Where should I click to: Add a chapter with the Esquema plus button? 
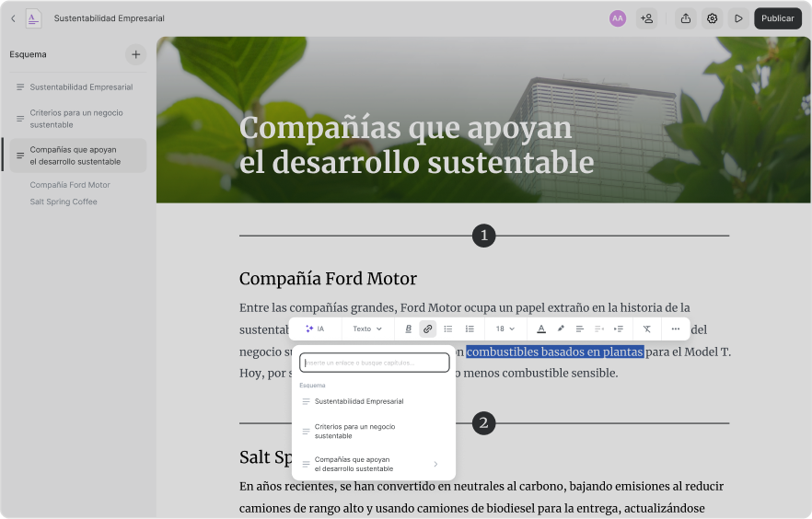click(135, 54)
